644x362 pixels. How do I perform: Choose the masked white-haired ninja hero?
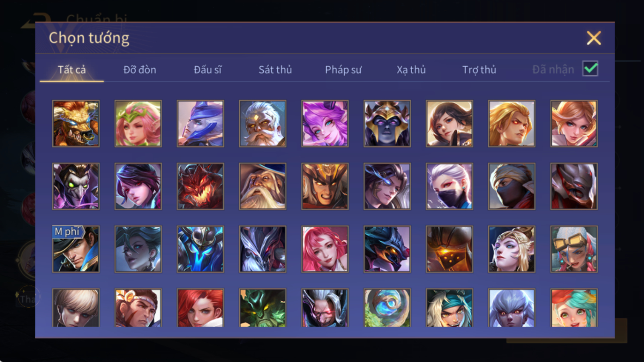(449, 186)
